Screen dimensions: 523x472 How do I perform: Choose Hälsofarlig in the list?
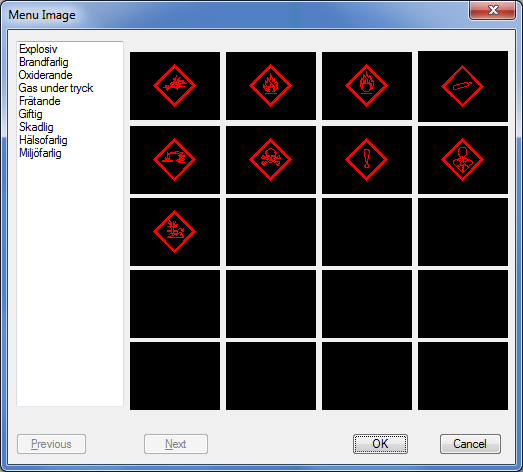[43, 140]
